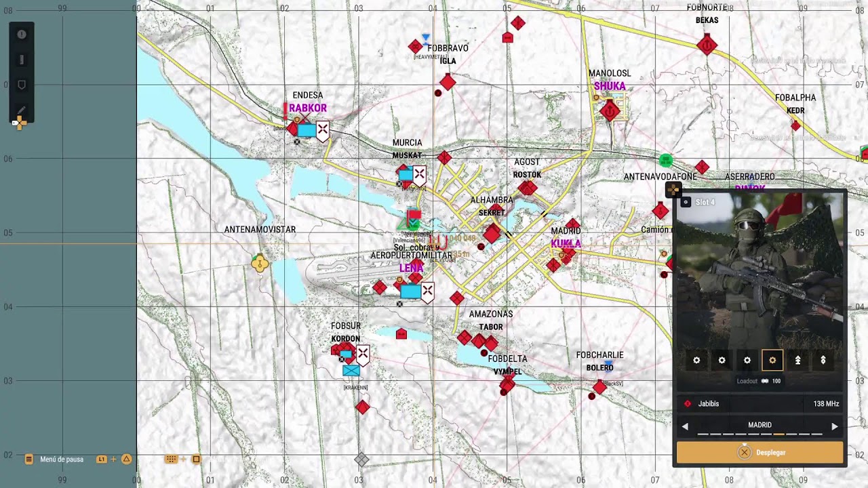Viewport: 868px width, 488px height.
Task: Click the orange square button hint icon
Action: [196, 460]
